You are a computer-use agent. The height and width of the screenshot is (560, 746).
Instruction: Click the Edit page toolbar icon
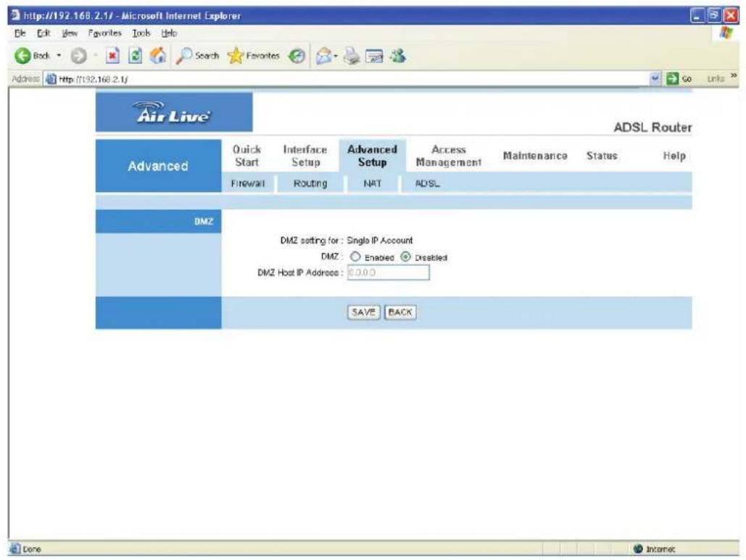(374, 56)
